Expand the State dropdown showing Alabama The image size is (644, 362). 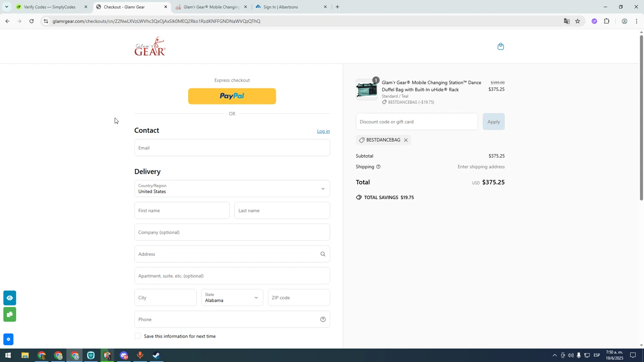click(232, 298)
